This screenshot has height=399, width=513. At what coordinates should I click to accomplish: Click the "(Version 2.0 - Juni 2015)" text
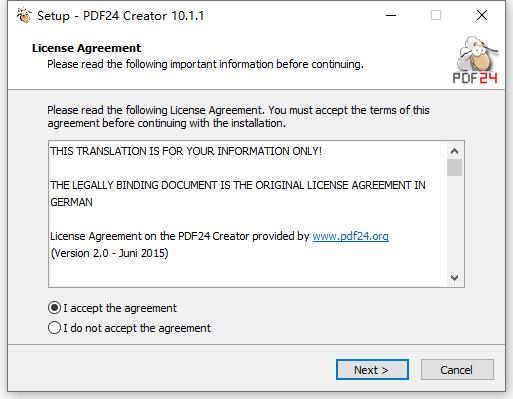(x=109, y=253)
